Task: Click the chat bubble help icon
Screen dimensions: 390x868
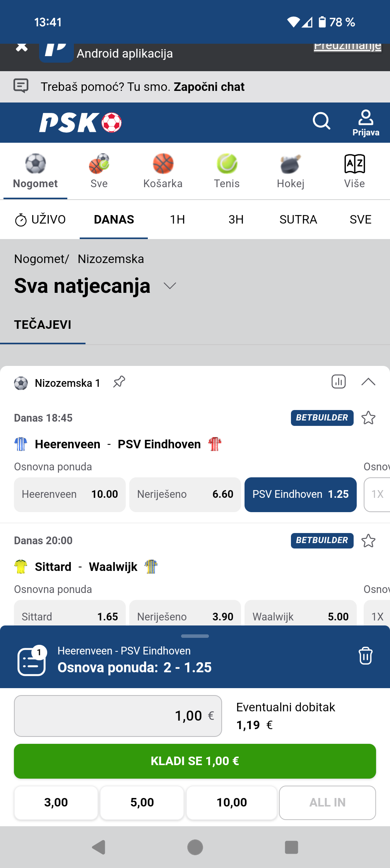Action: pyautogui.click(x=21, y=86)
